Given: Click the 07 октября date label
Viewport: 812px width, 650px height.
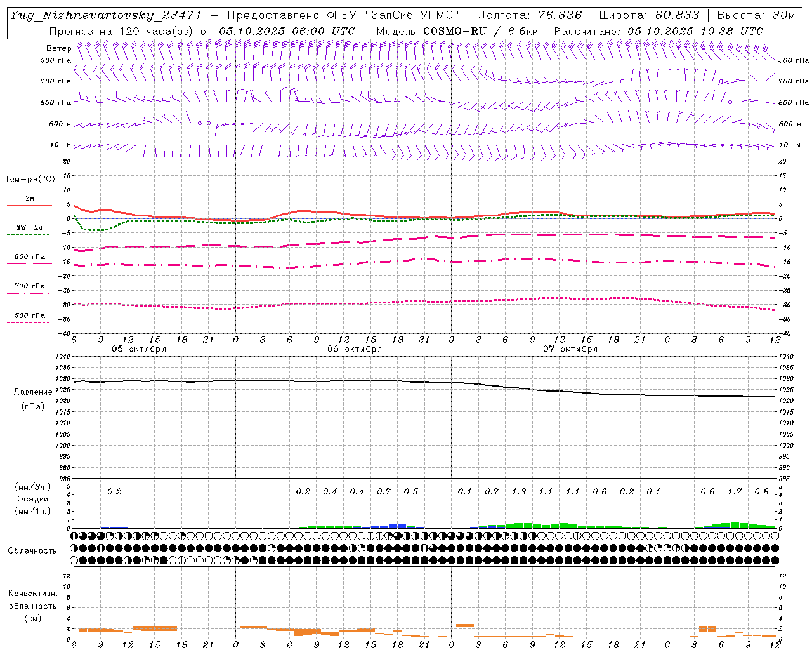Looking at the screenshot, I should coord(570,349).
